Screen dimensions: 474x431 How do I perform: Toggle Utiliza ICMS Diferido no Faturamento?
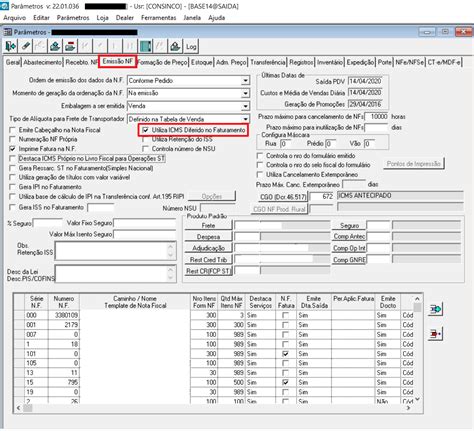click(145, 130)
